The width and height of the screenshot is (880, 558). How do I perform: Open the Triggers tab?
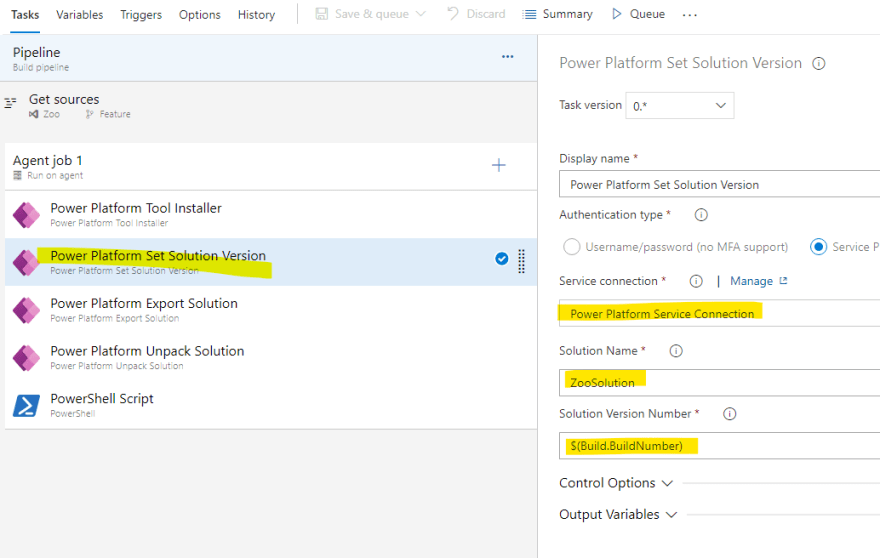pos(141,15)
